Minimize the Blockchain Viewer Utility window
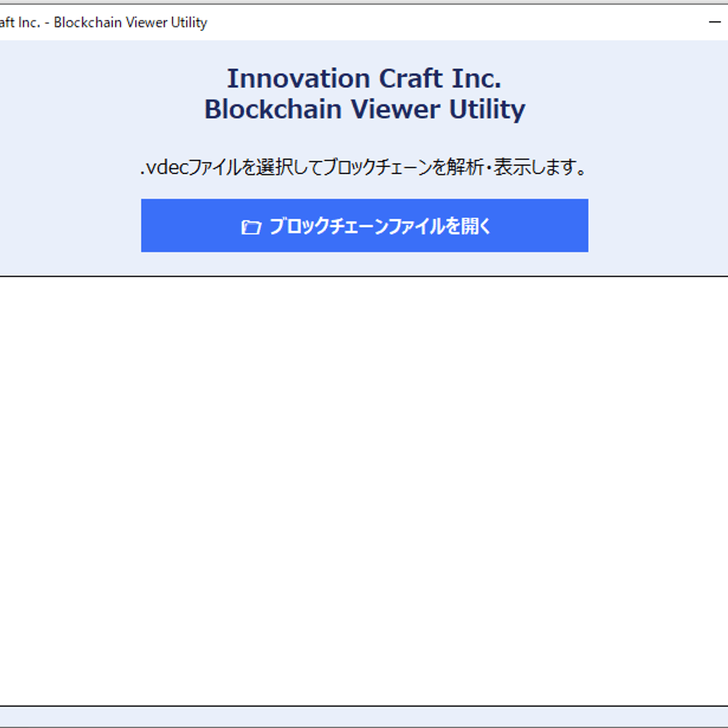Viewport: 728px width, 728px height. coord(715,22)
